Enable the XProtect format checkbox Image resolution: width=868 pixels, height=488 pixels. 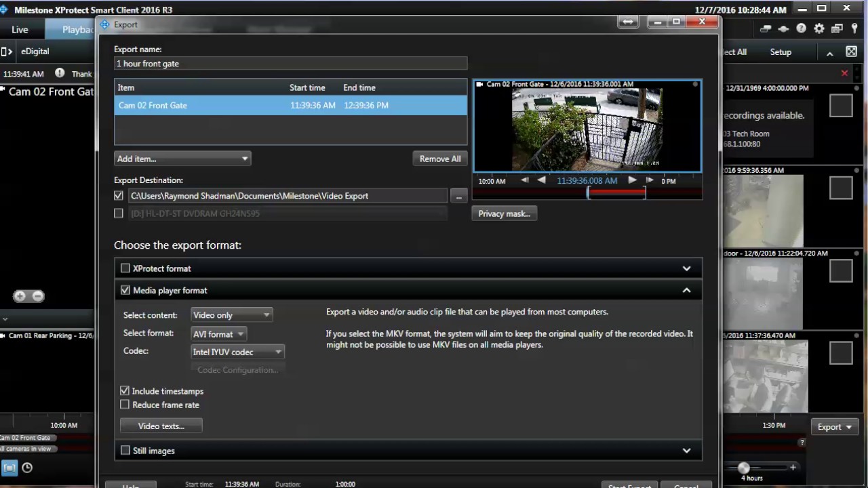125,268
